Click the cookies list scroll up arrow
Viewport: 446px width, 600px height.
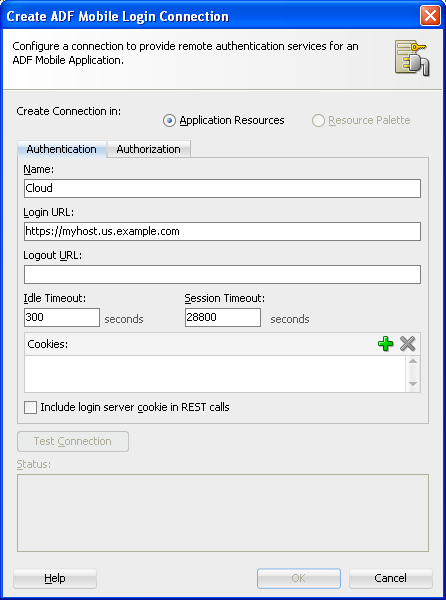pyautogui.click(x=413, y=361)
